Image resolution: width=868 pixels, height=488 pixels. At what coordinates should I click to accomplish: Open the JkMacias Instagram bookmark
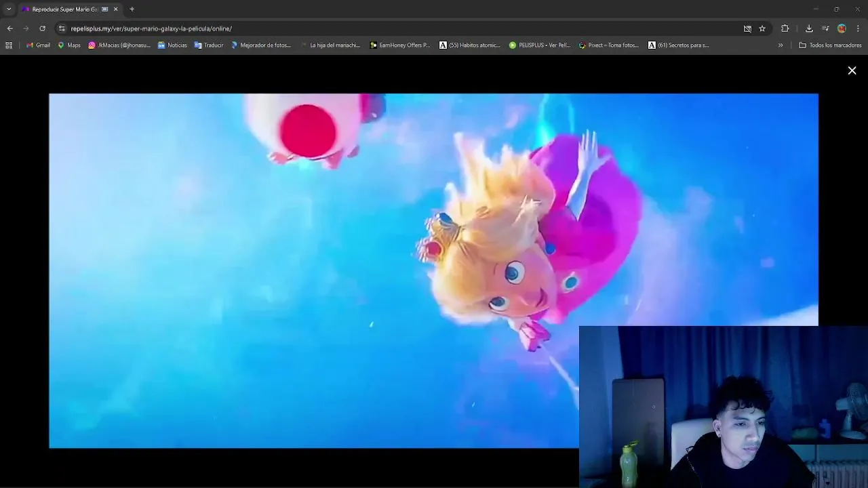pyautogui.click(x=119, y=45)
